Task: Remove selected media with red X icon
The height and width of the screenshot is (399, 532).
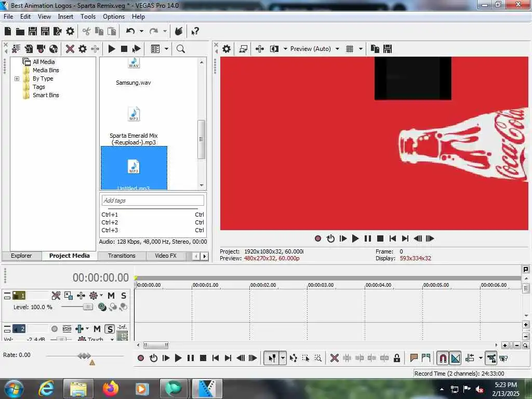Action: [x=70, y=49]
